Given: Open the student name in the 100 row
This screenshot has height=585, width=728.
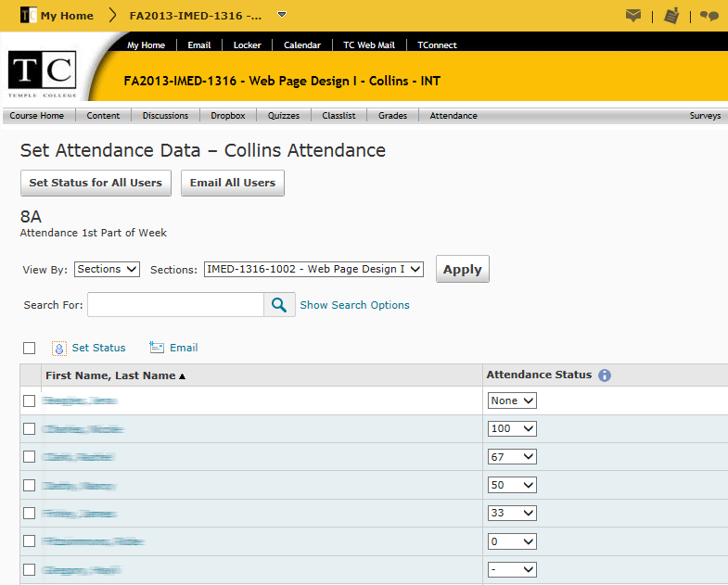Looking at the screenshot, I should [x=83, y=429].
